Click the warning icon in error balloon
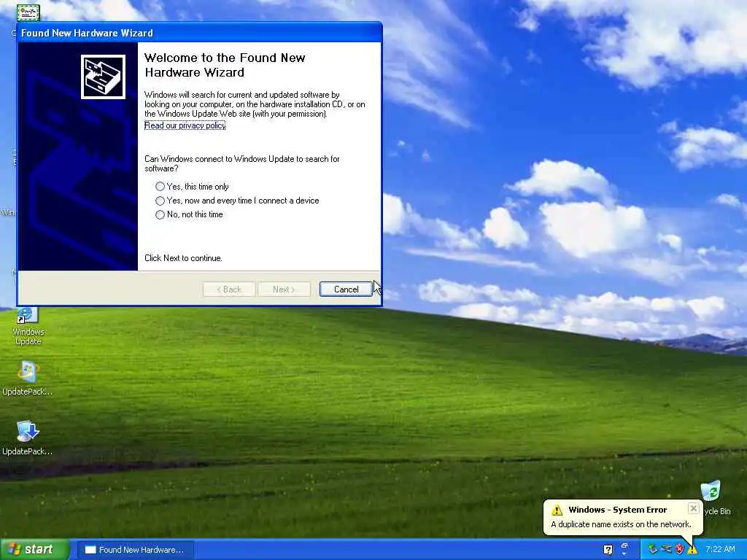The height and width of the screenshot is (560, 747). tap(557, 510)
